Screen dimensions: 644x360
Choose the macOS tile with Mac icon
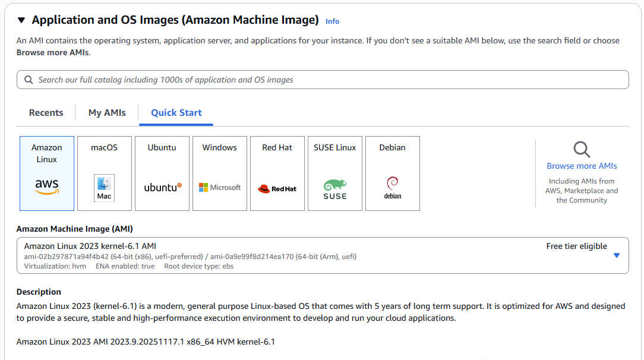(105, 173)
